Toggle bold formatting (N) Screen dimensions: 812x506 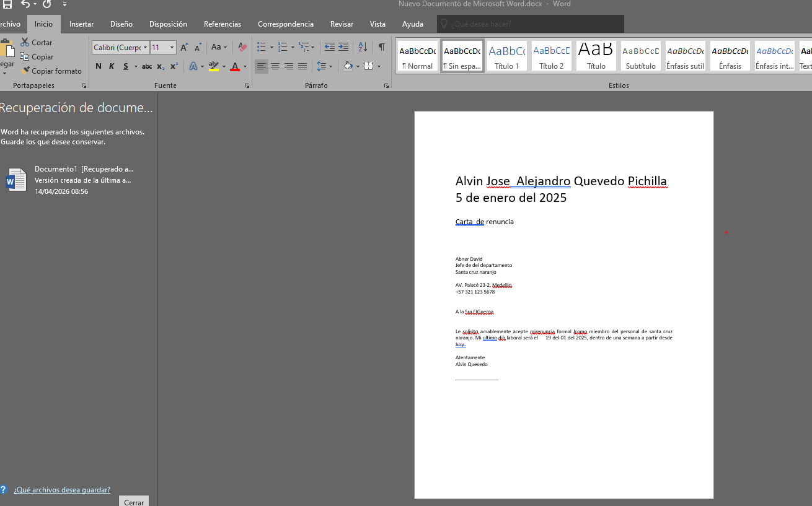pyautogui.click(x=99, y=66)
